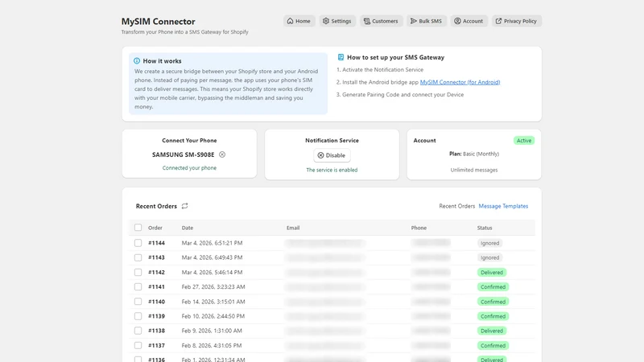Viewport: 644px width, 362px height.
Task: Click the How it works info icon
Action: (x=137, y=61)
